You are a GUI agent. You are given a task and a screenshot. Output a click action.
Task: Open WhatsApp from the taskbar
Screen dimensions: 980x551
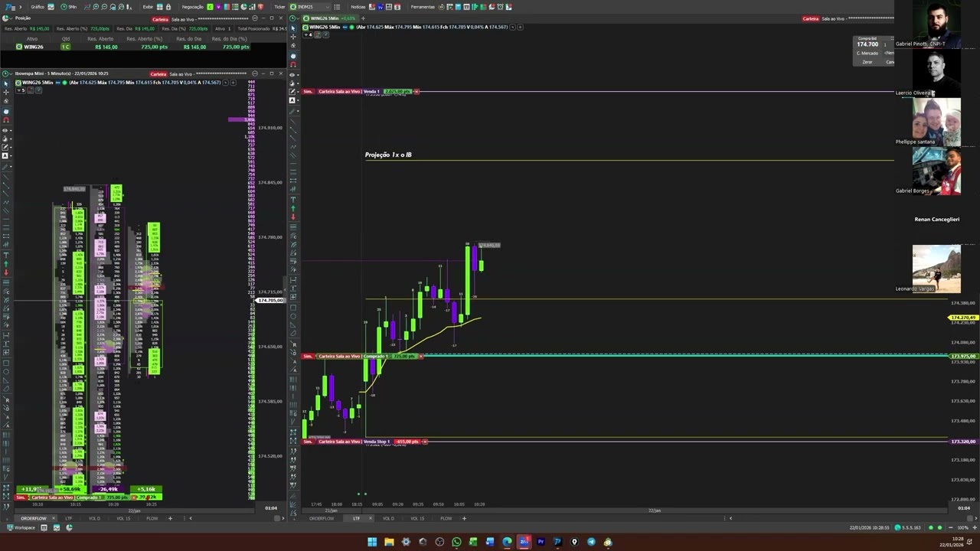pos(456,542)
